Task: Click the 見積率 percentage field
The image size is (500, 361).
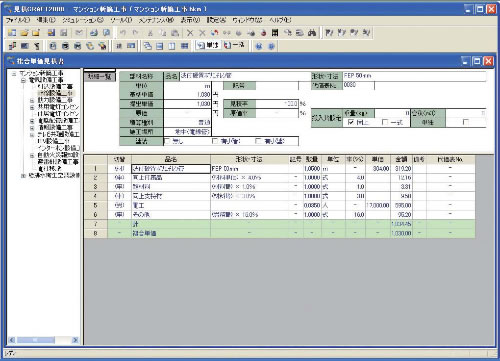Action: pyautogui.click(x=277, y=104)
